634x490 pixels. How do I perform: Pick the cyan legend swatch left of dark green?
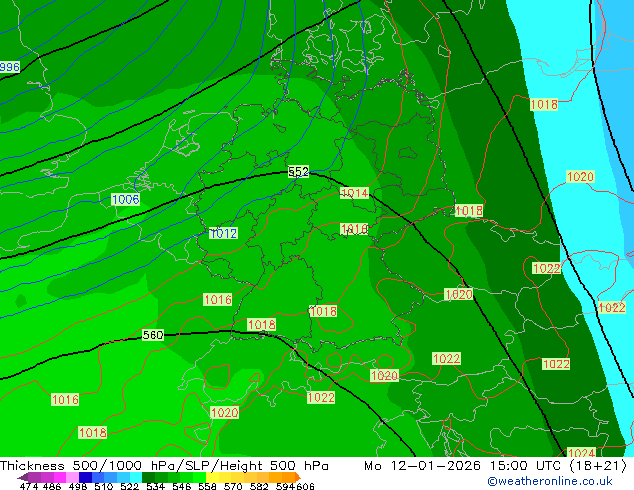tap(135, 477)
